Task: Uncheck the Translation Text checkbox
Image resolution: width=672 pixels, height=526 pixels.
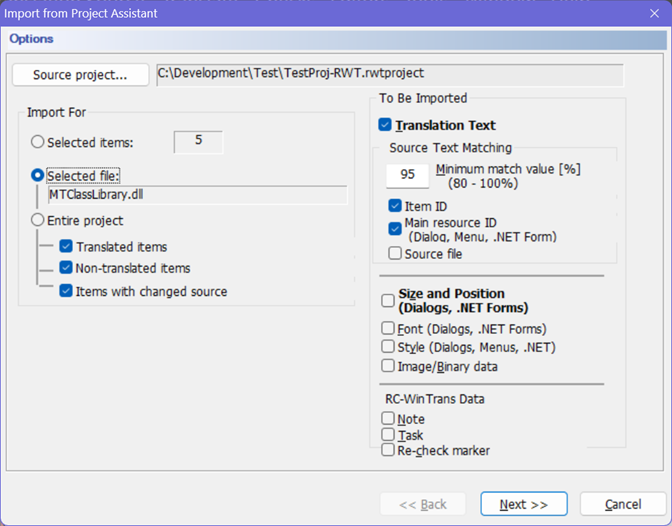Action: click(x=385, y=125)
